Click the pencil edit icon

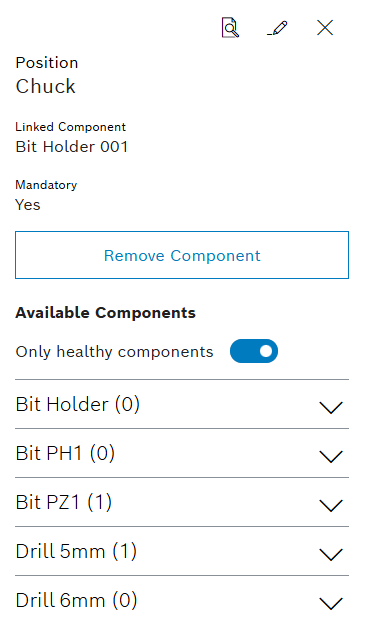[x=278, y=28]
